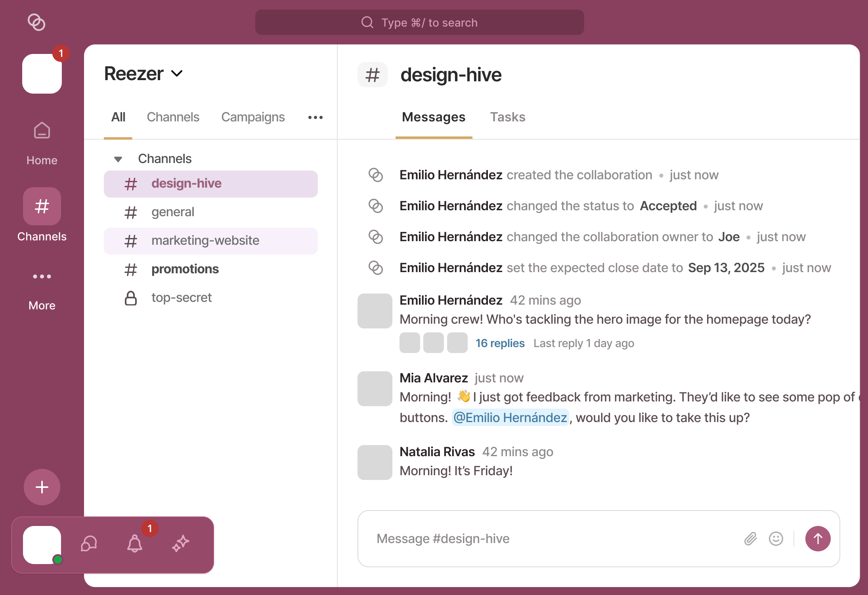Open the 16 replies thread link
Screen dimensions: 868x595
pyautogui.click(x=500, y=343)
